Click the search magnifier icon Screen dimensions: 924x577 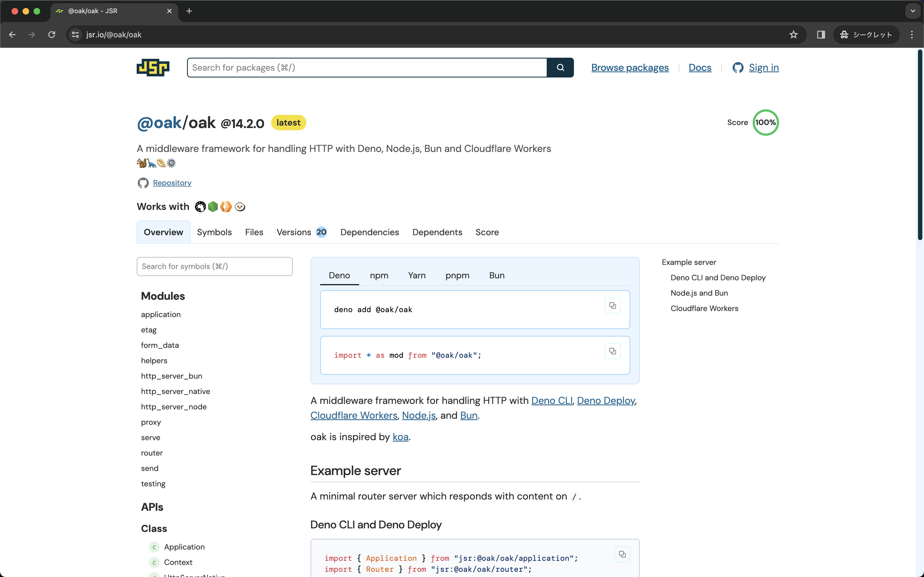pos(560,68)
